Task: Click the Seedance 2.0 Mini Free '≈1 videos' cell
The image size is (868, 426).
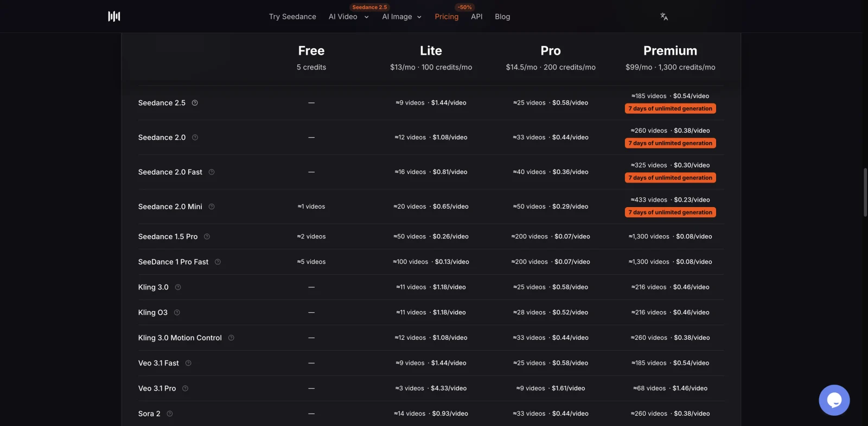Action: 311,206
